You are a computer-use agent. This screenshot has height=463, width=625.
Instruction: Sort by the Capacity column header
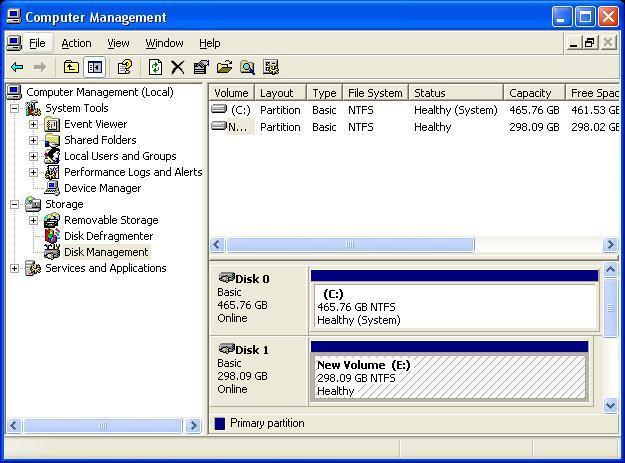click(x=535, y=93)
